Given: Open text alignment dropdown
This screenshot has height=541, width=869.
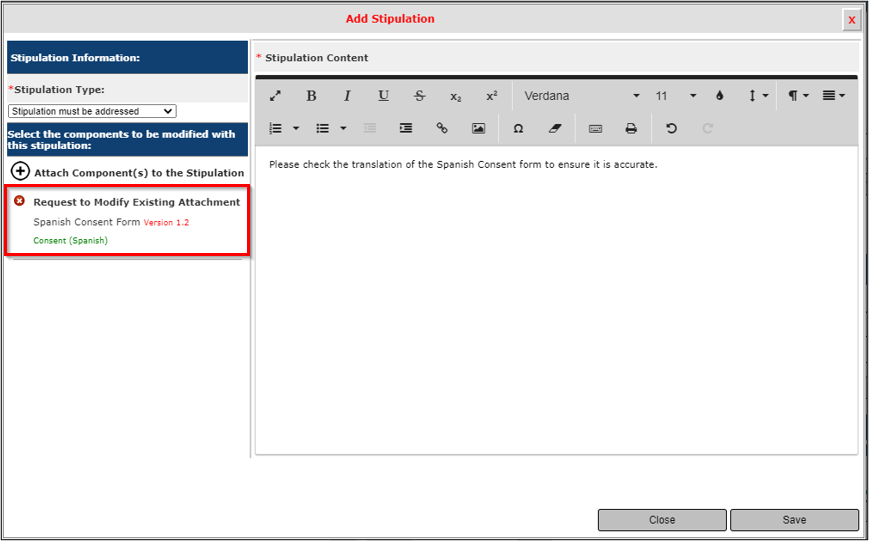Looking at the screenshot, I should (x=834, y=96).
